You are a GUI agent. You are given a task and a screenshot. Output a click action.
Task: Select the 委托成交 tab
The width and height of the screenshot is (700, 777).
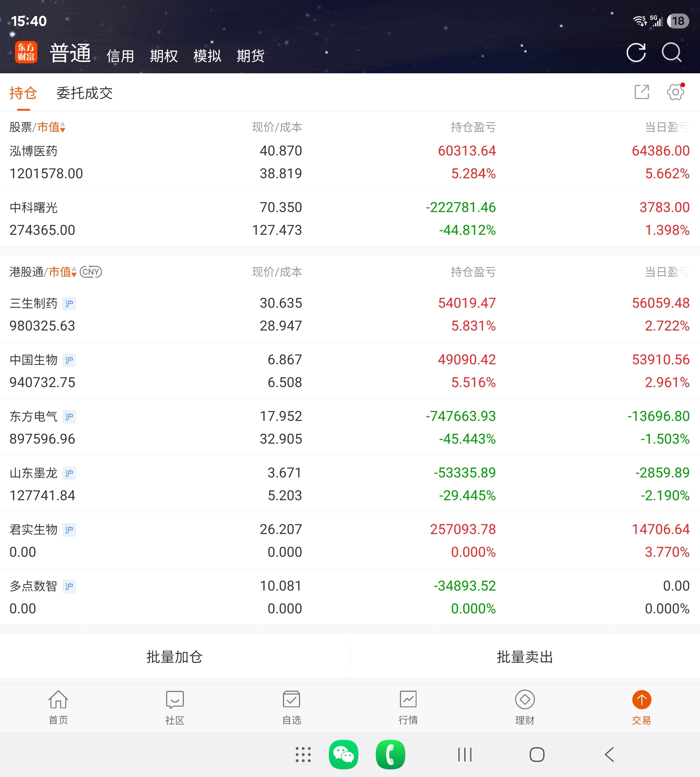tap(85, 93)
